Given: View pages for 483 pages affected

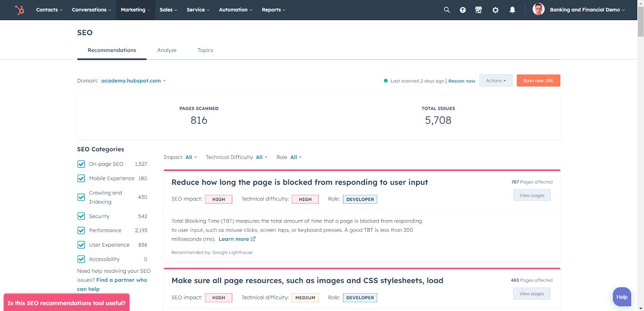Looking at the screenshot, I should pyautogui.click(x=532, y=294).
